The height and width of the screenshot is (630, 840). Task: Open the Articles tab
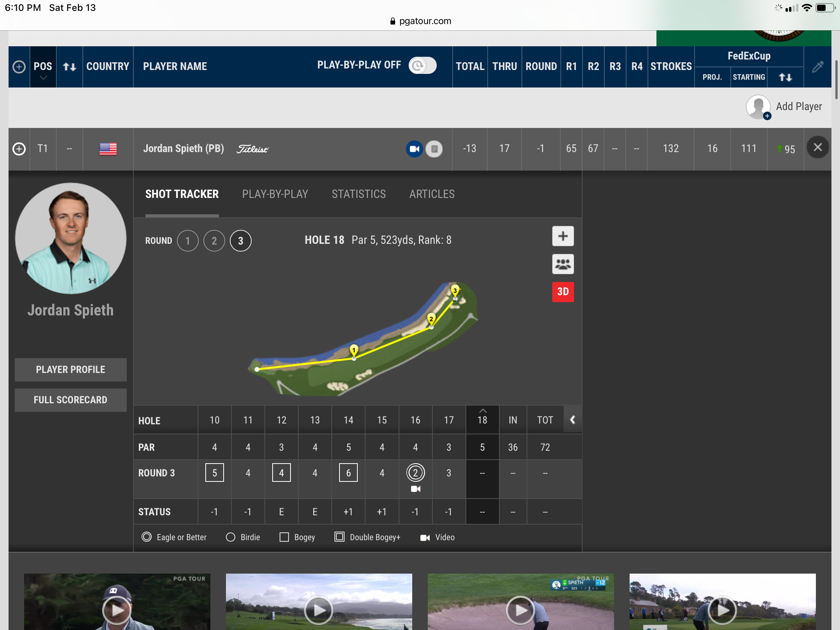(x=432, y=194)
